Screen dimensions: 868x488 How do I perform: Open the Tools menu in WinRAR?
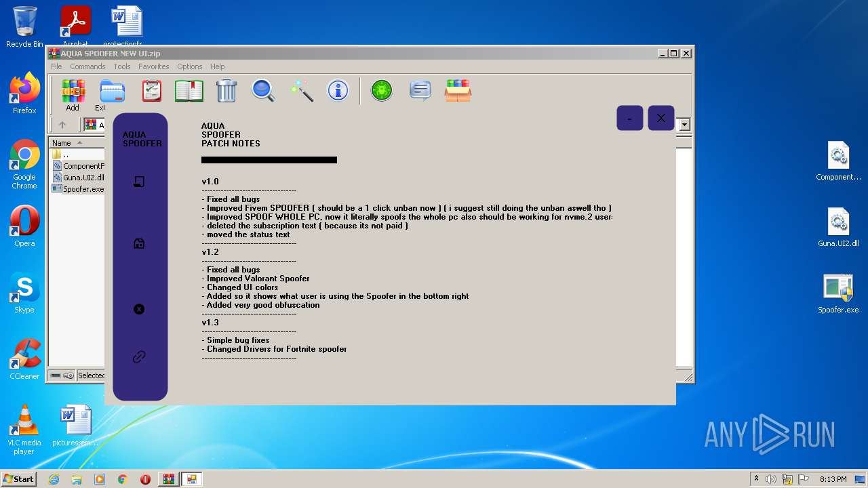(x=122, y=66)
